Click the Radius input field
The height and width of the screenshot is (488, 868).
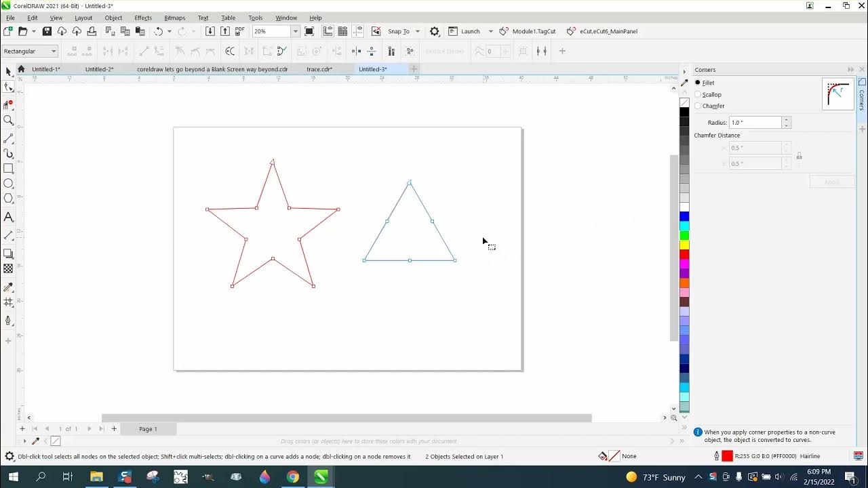click(755, 123)
